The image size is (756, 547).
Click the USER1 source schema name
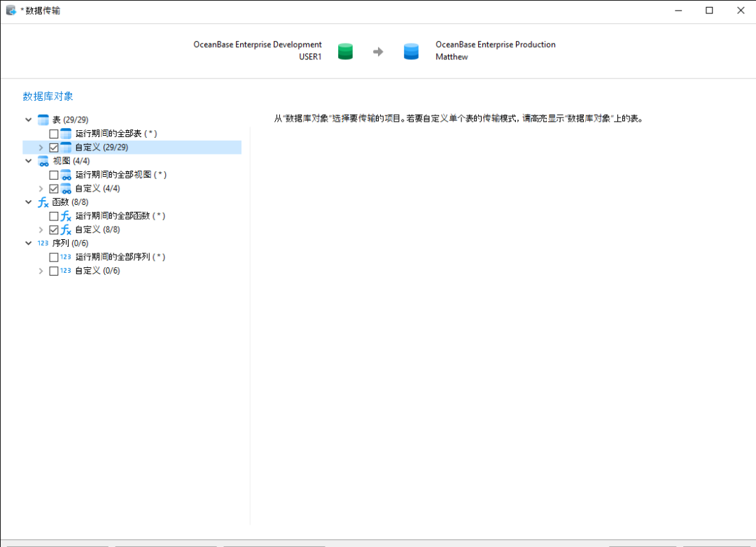pyautogui.click(x=310, y=57)
